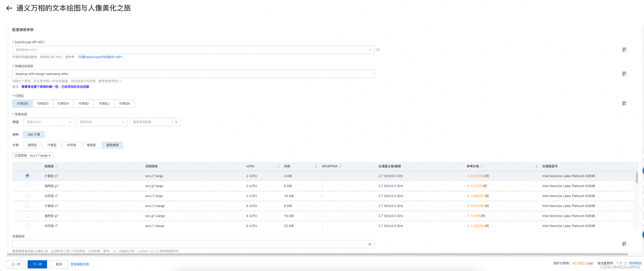Choose availability zone 可用区J
Viewport: 644px width, 271px height.
pos(104,104)
